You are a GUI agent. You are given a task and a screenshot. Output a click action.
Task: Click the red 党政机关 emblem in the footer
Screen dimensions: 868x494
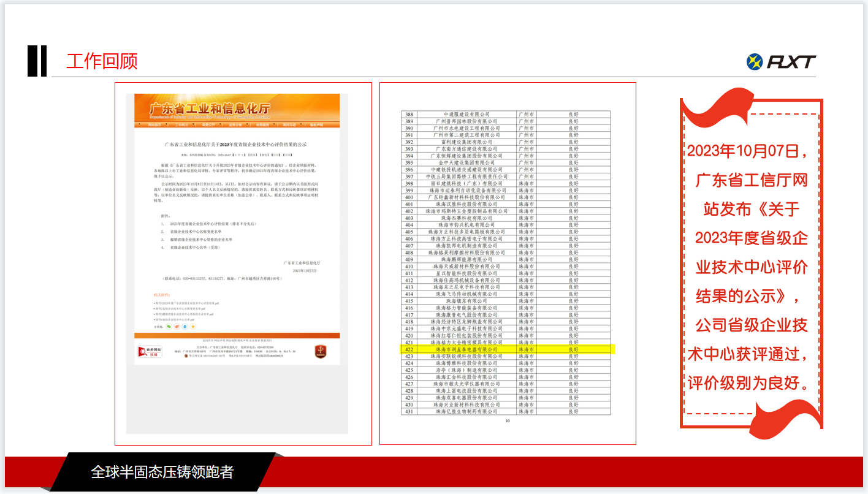pos(319,351)
